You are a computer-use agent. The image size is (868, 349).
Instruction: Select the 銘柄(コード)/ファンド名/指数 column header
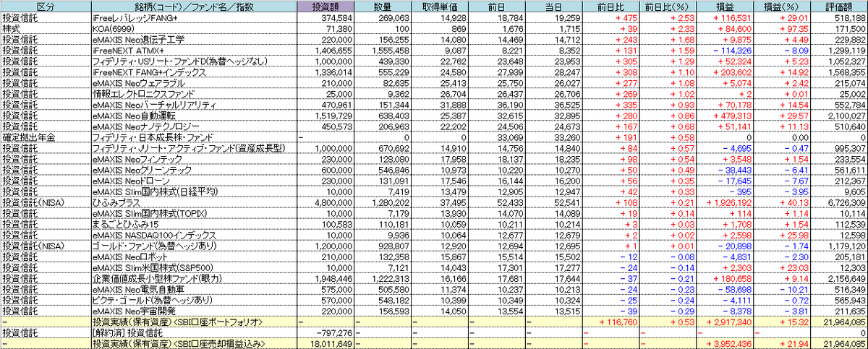194,6
